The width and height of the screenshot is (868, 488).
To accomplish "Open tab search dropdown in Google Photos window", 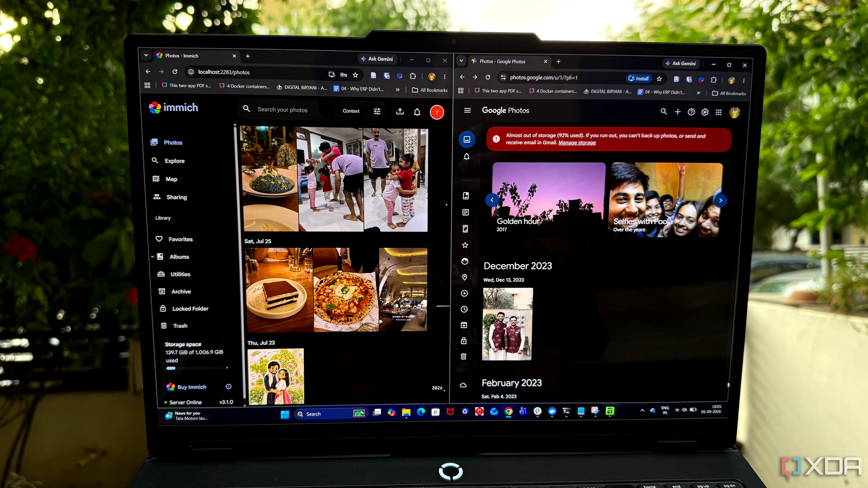I will [x=461, y=61].
